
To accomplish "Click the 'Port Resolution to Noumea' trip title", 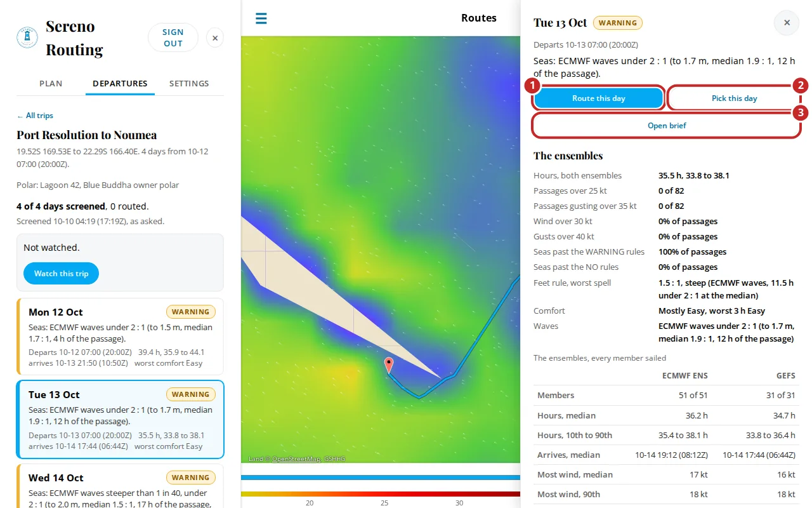I will [x=87, y=135].
